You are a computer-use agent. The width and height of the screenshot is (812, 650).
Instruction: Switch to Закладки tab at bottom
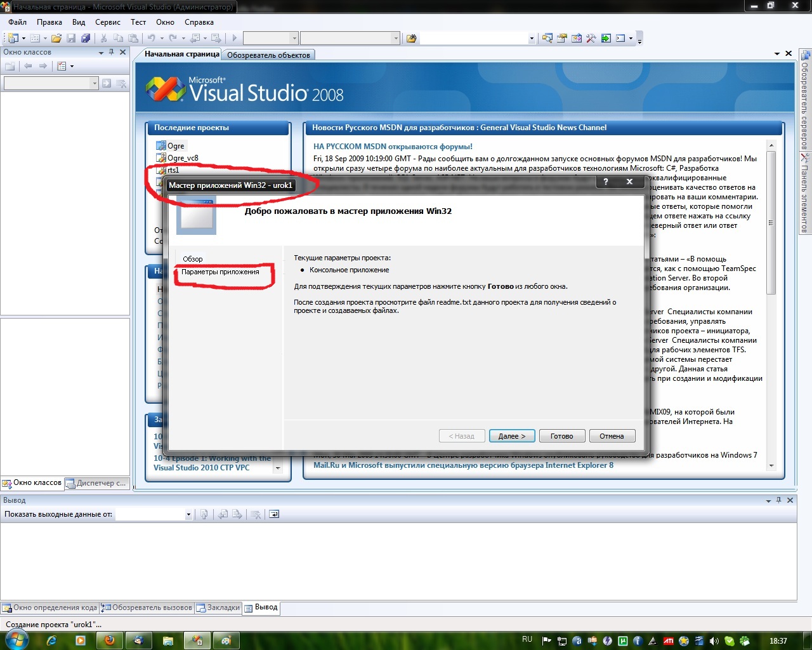coord(218,607)
